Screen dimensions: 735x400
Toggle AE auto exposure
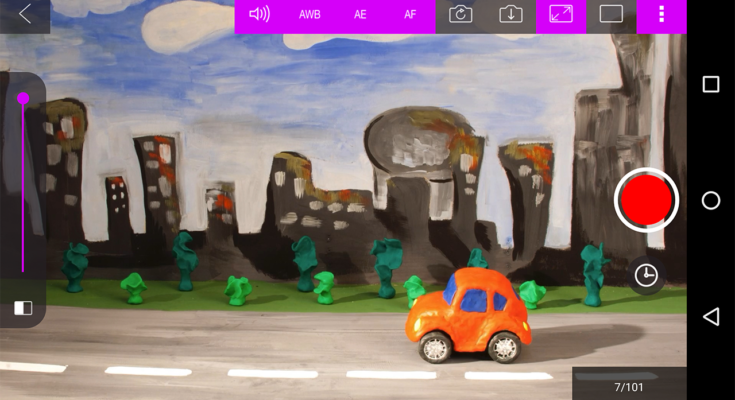360,15
